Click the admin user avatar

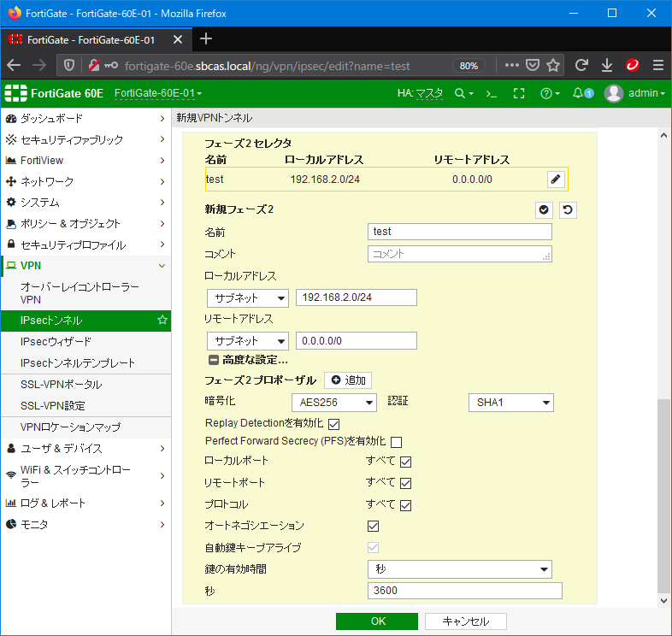click(x=613, y=93)
